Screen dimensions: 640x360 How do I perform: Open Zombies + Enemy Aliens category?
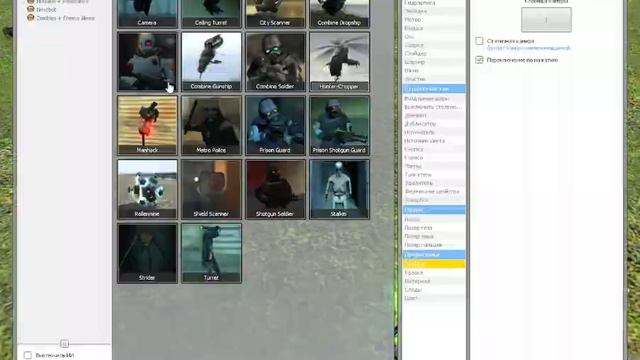coord(65,18)
